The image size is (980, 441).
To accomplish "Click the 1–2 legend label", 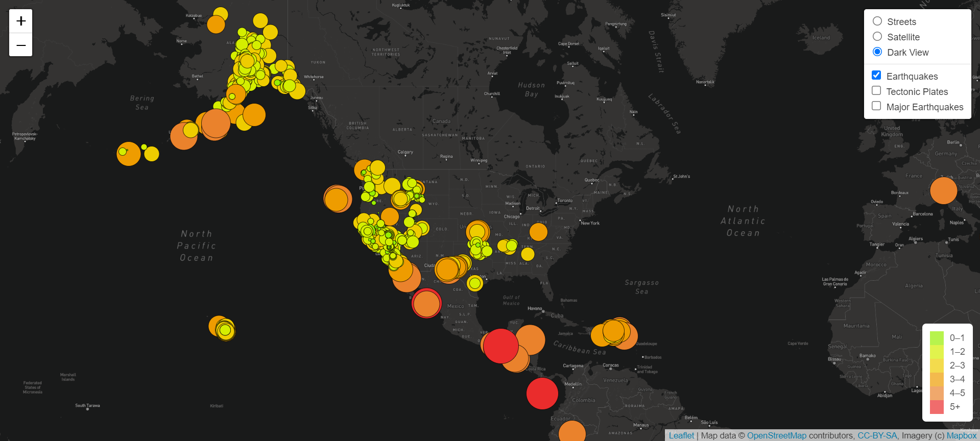I will [x=957, y=352].
